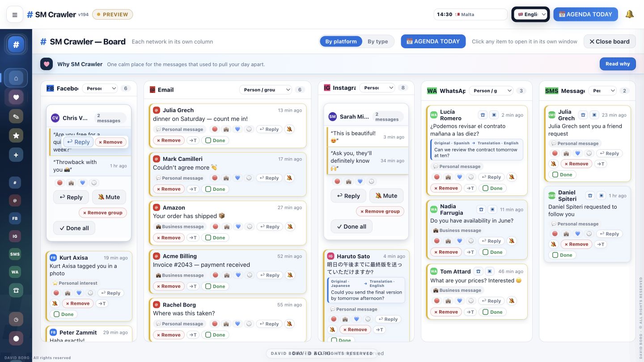The height and width of the screenshot is (362, 644).
Task: Switch the board to By platform view
Action: click(x=341, y=42)
